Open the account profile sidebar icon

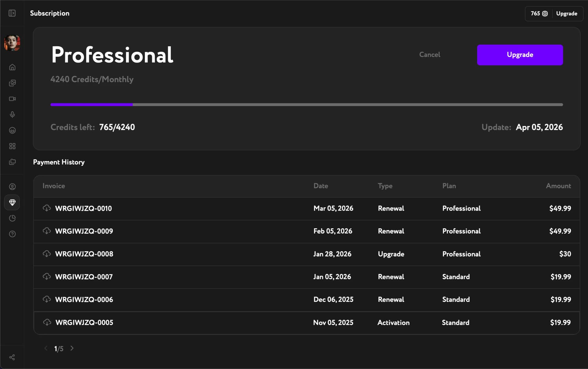click(12, 187)
